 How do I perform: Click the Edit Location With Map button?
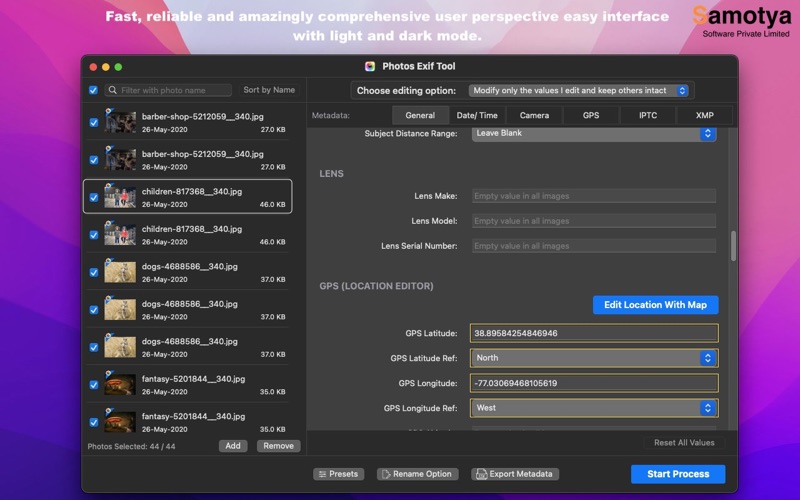[656, 305]
